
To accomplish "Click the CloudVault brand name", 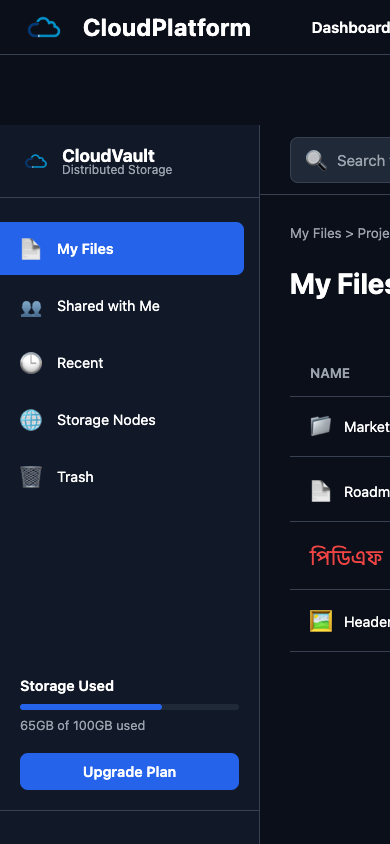I will coord(109,156).
